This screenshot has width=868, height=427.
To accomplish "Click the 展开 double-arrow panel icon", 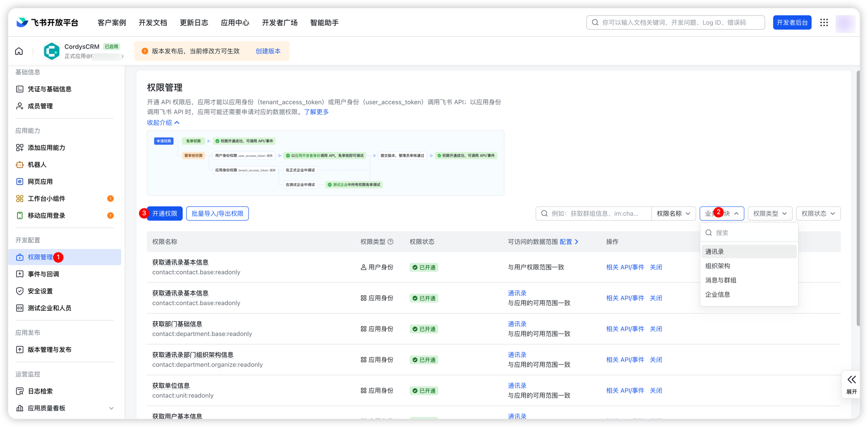I will point(851,380).
